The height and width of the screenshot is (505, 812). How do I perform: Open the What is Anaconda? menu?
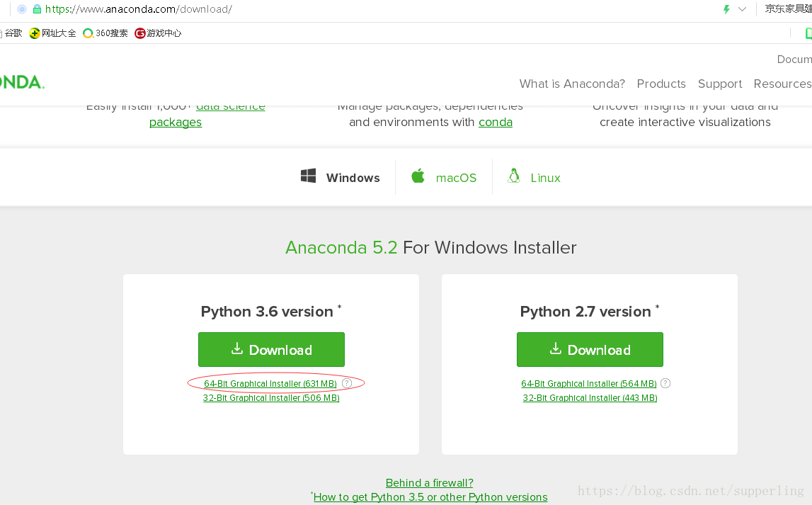(572, 84)
